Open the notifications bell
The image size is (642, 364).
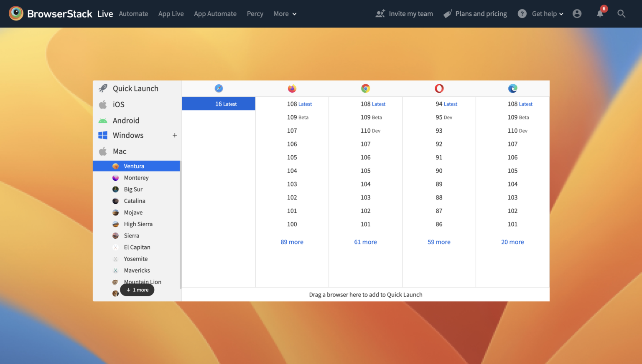click(600, 14)
